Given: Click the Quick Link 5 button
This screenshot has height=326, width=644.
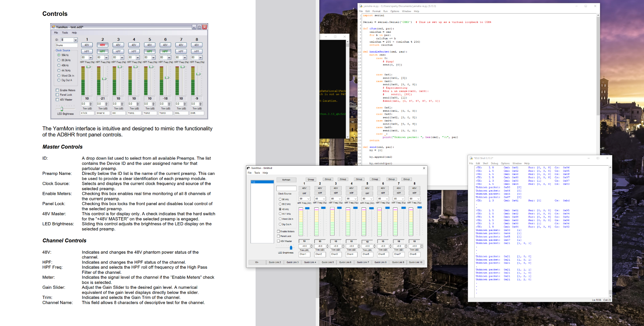Looking at the screenshot, I should tap(328, 262).
